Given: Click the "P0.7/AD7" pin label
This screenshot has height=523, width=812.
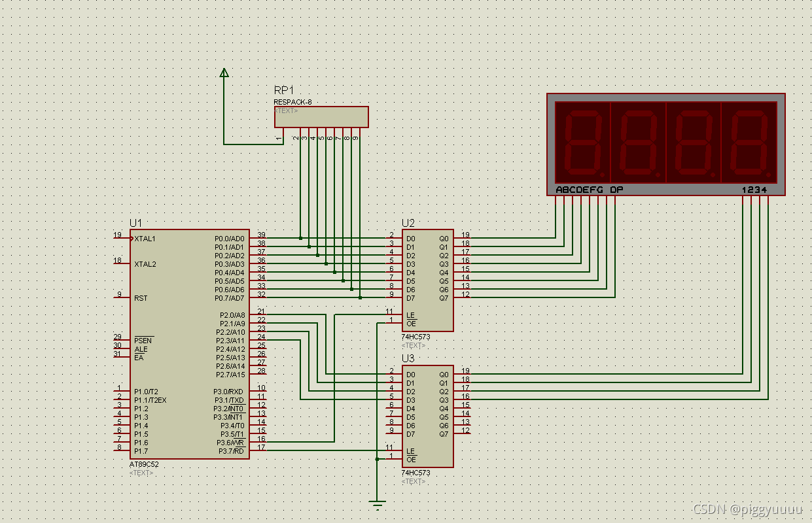Looking at the screenshot, I should point(230,298).
